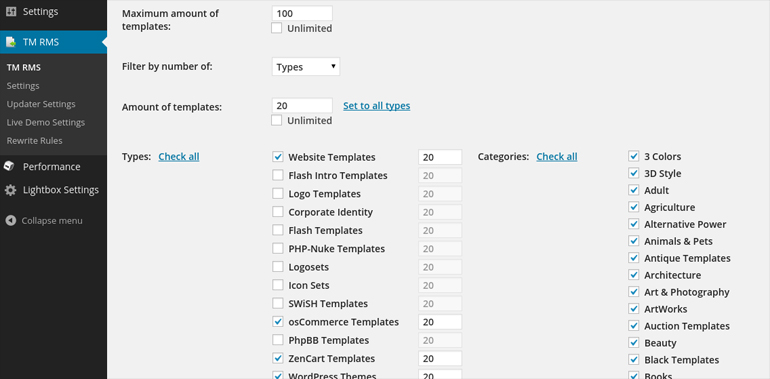Uncheck the Website Templates type
This screenshot has height=379, width=770.
(x=278, y=157)
